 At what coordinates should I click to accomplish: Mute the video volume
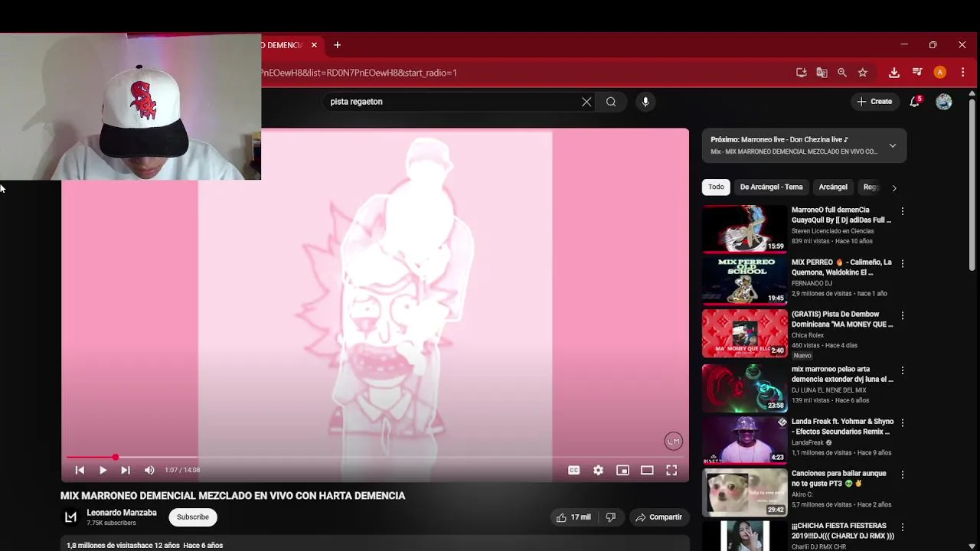(149, 470)
